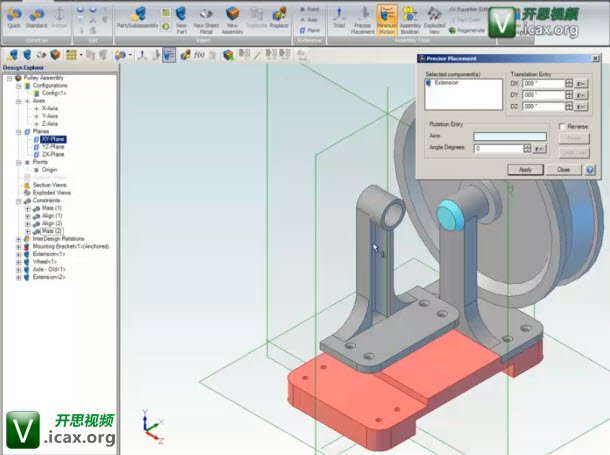
Task: Select Exploded Views in the tree
Action: 51,192
